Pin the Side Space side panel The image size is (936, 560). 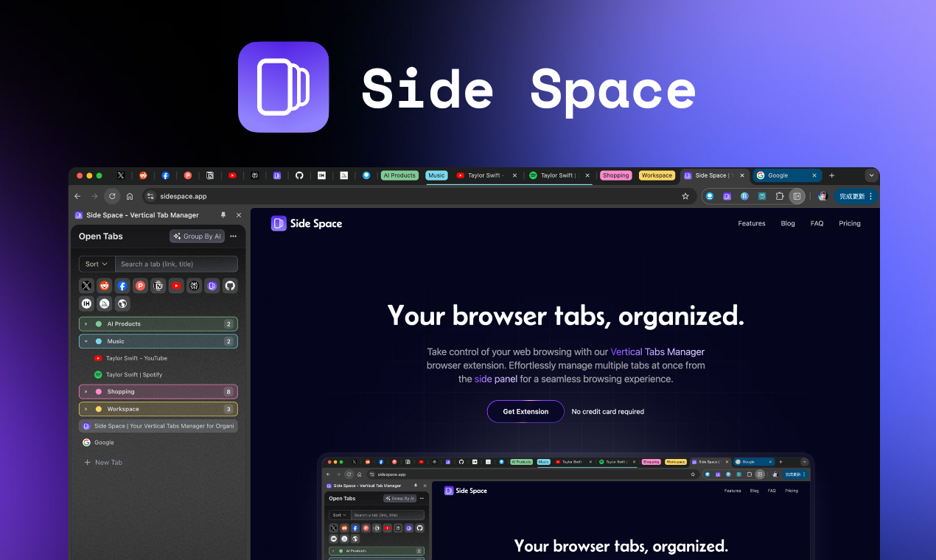click(223, 215)
